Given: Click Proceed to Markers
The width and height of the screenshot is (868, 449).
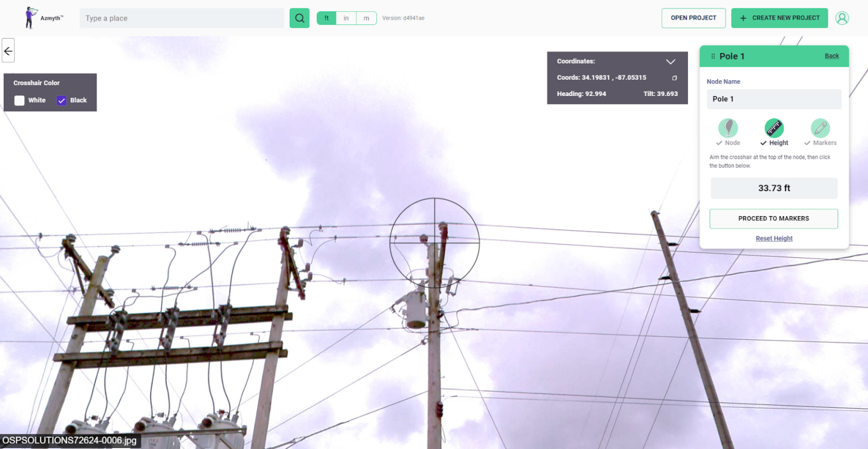Looking at the screenshot, I should point(774,218).
